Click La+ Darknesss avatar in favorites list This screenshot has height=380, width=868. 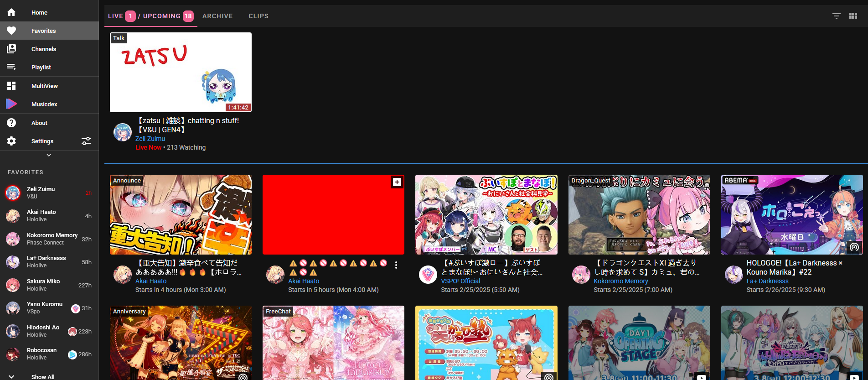[x=13, y=262]
